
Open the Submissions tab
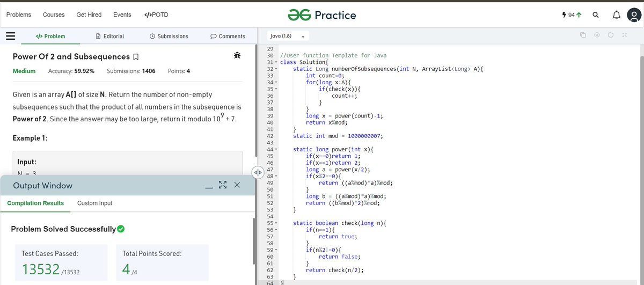(169, 36)
